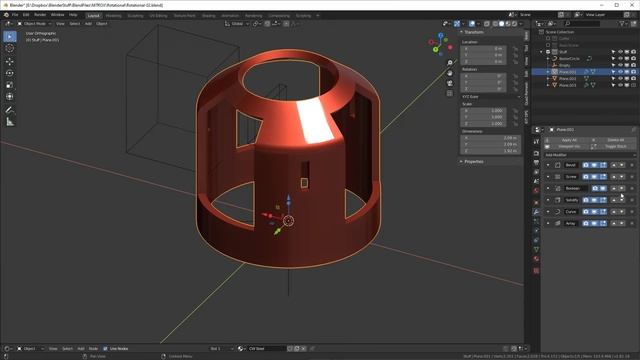Collapse the Transform panel header
Viewport: 640px width, 360px height.
[473, 32]
